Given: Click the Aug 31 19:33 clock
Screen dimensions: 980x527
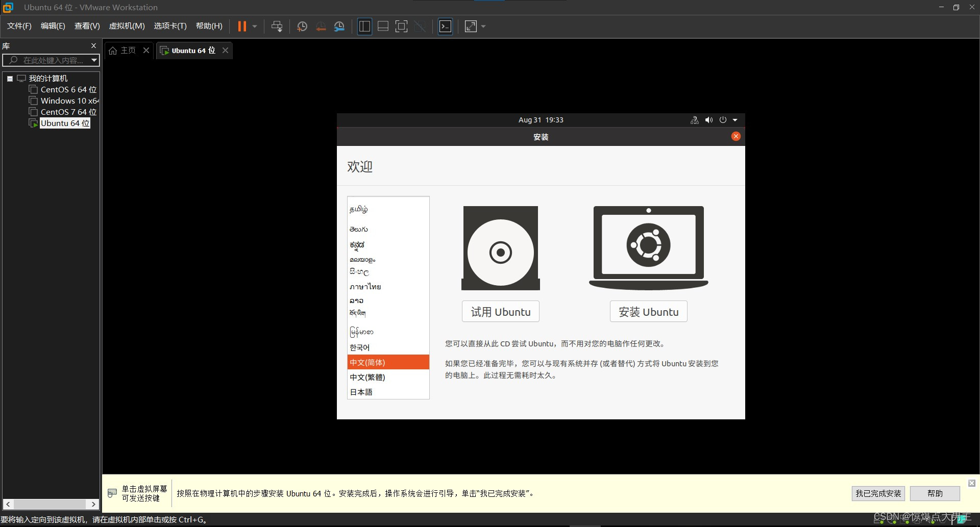Looking at the screenshot, I should tap(541, 120).
